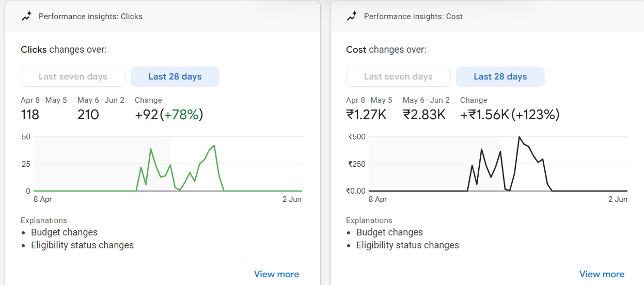Select Last 28 days in Clicks card
Screen dimensions: 644x285
pyautogui.click(x=175, y=76)
